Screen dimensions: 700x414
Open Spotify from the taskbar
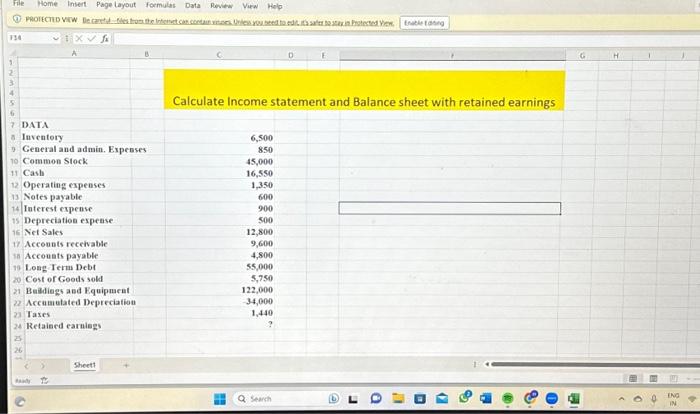click(508, 398)
